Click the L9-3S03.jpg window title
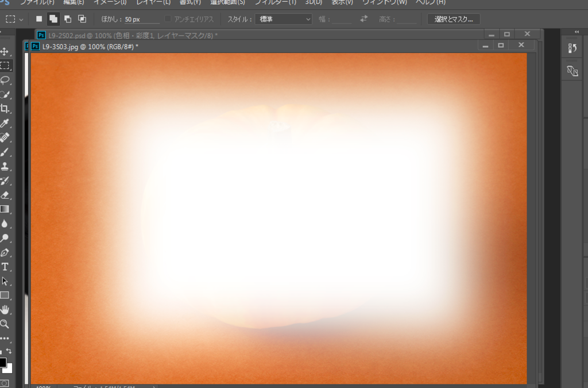The image size is (588, 388). [x=90, y=47]
